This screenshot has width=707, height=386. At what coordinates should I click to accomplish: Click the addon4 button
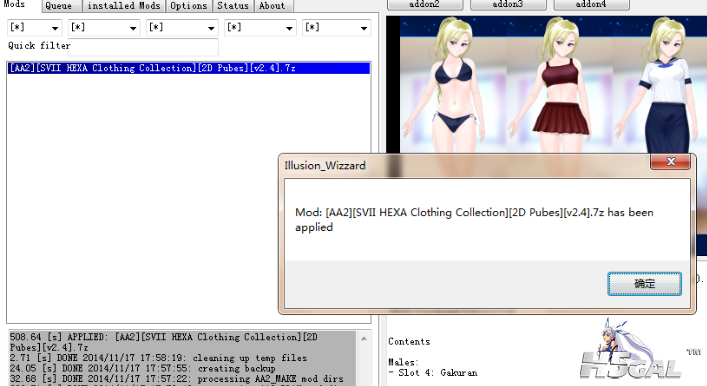[591, 5]
